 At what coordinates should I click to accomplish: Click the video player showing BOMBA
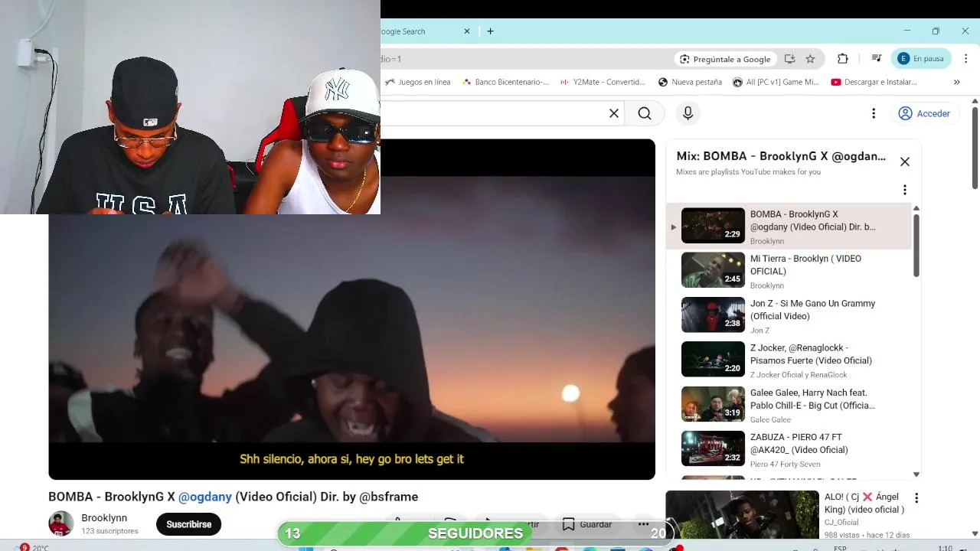(351, 309)
